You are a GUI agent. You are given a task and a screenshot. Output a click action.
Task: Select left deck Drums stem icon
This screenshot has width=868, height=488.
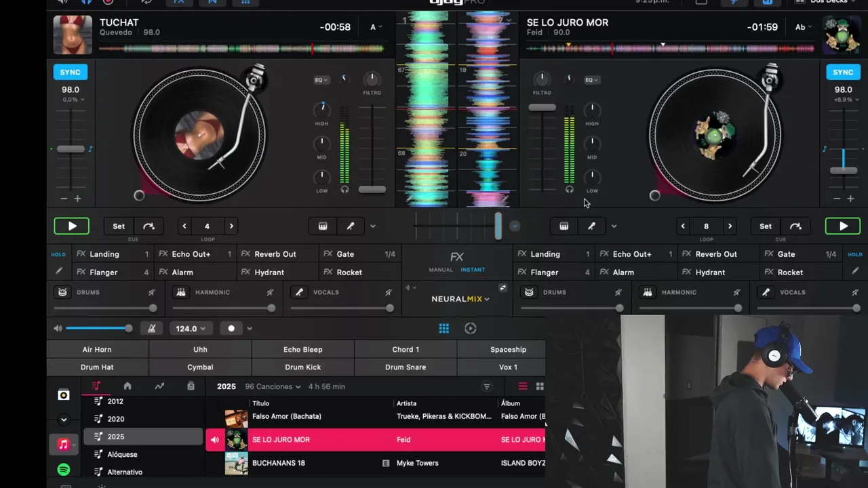(63, 292)
